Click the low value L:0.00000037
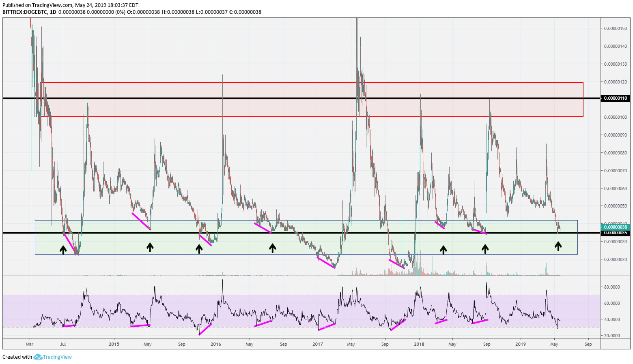The width and height of the screenshot is (633, 364). (211, 12)
